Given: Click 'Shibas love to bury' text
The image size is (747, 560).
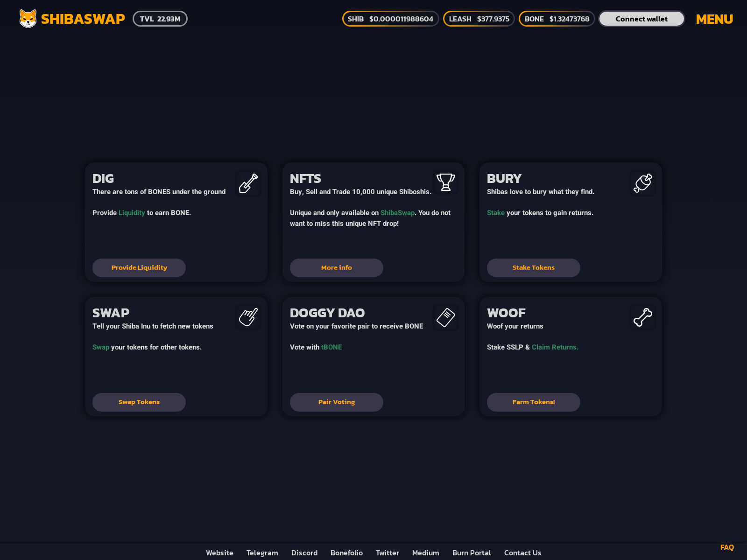Looking at the screenshot, I should tap(541, 192).
